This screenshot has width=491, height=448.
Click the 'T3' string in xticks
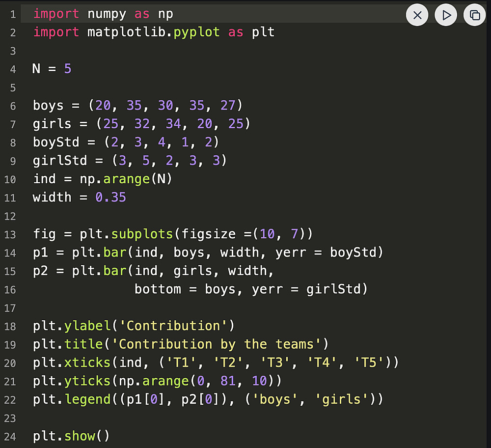[275, 363]
